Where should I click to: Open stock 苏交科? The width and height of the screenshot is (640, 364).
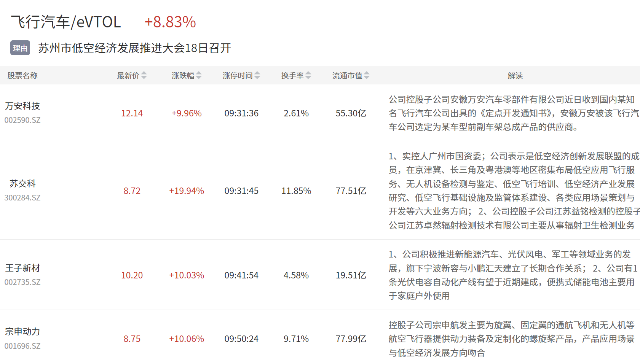tap(22, 183)
